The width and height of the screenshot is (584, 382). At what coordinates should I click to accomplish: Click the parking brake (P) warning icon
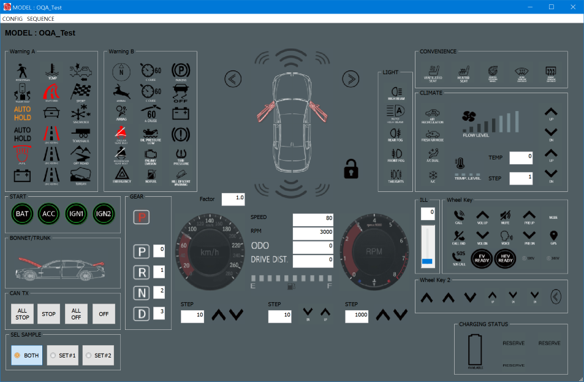[x=181, y=71]
